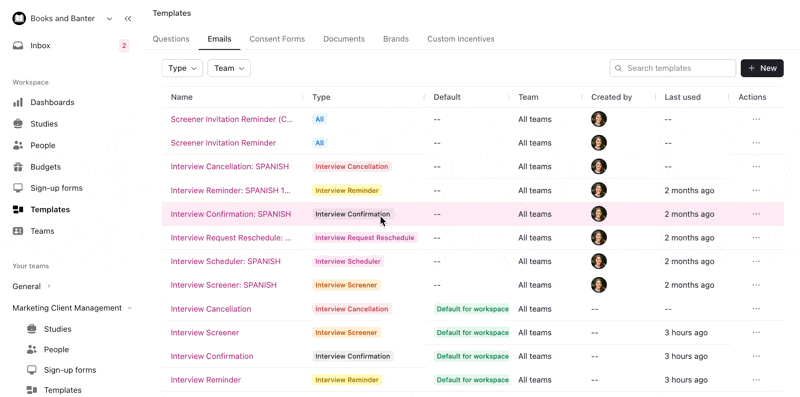This screenshot has height=397, width=800.
Task: Open the default Interview Screener template
Action: pyautogui.click(x=205, y=332)
